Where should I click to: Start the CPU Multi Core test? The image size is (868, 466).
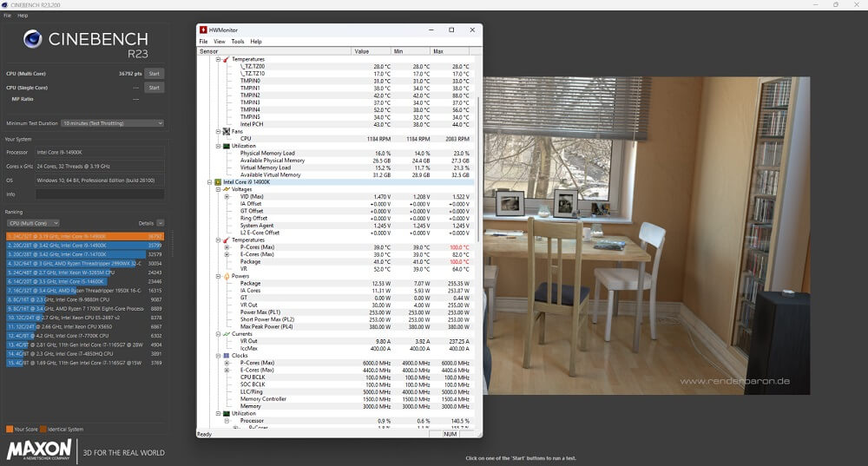[x=155, y=74]
